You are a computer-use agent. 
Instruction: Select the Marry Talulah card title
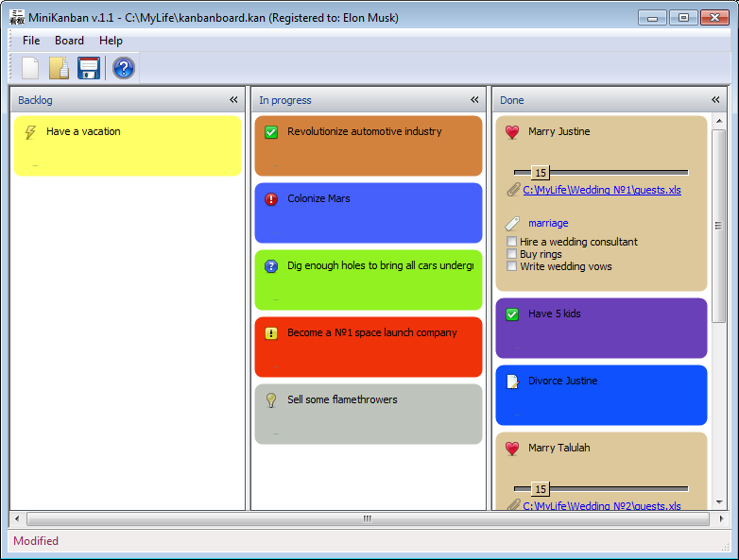point(559,448)
